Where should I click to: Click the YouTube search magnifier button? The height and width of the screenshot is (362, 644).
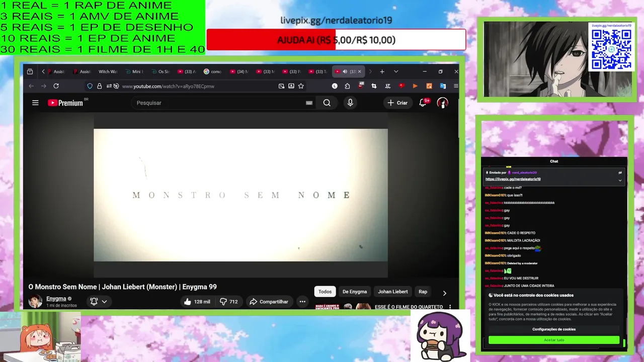pyautogui.click(x=327, y=103)
